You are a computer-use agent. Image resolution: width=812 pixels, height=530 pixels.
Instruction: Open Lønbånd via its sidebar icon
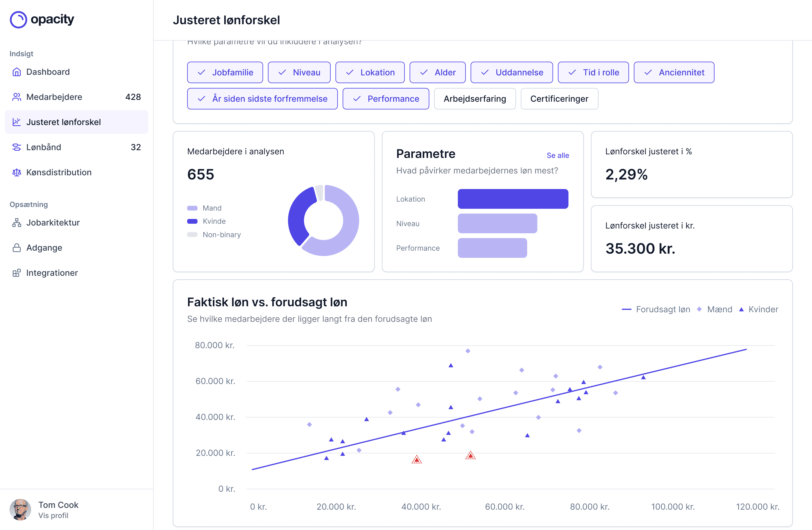click(x=16, y=147)
